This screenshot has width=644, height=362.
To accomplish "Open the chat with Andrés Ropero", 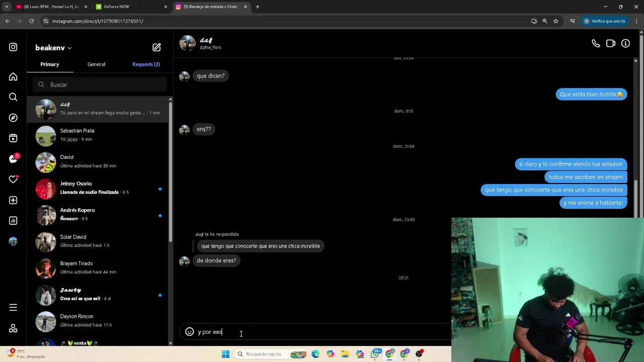I will (x=97, y=215).
